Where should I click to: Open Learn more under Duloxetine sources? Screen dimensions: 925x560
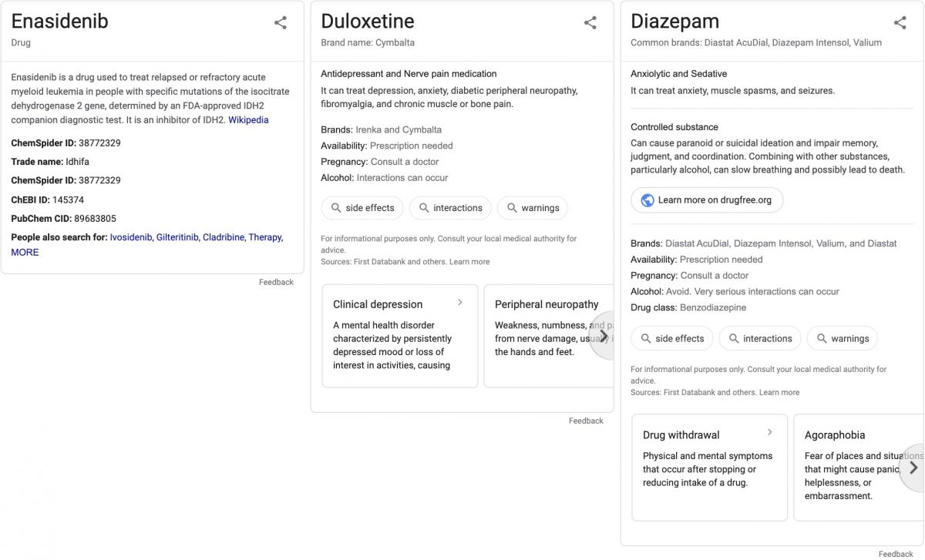tap(469, 262)
